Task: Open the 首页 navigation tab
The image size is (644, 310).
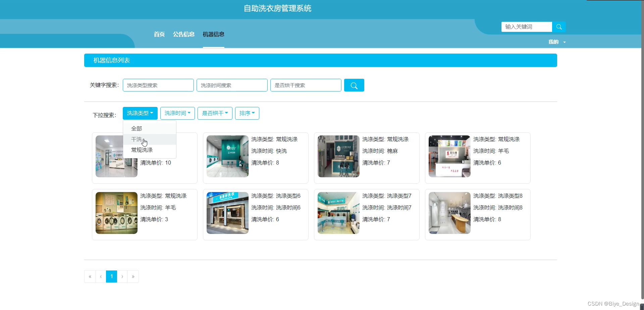Action: (159, 34)
